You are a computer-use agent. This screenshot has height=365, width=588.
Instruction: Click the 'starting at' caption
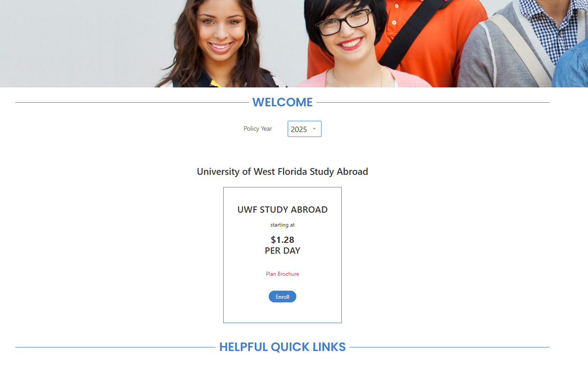click(282, 224)
